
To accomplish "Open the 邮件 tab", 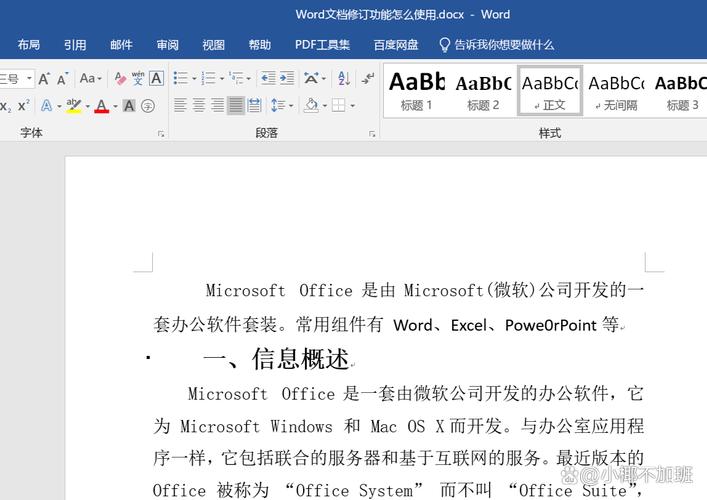I will 121,45.
